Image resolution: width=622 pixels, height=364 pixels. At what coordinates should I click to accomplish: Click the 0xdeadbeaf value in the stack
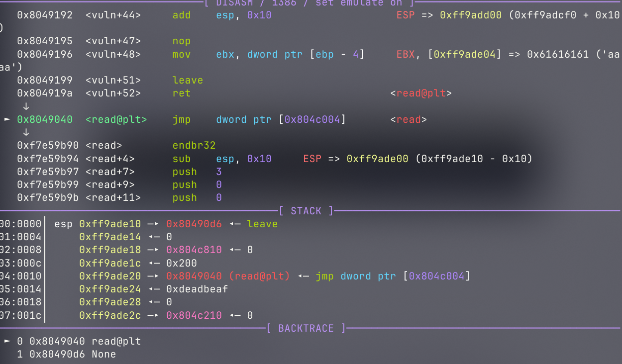(197, 289)
